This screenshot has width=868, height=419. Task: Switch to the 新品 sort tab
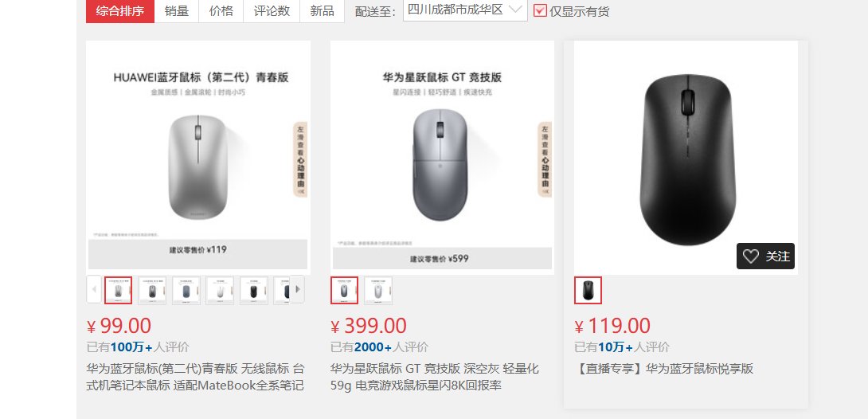[x=322, y=11]
